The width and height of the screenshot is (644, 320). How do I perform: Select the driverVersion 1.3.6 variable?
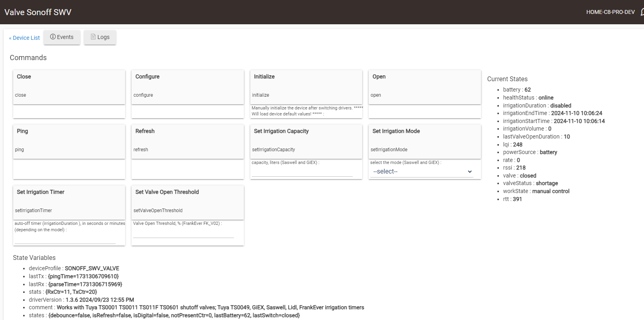coord(81,300)
